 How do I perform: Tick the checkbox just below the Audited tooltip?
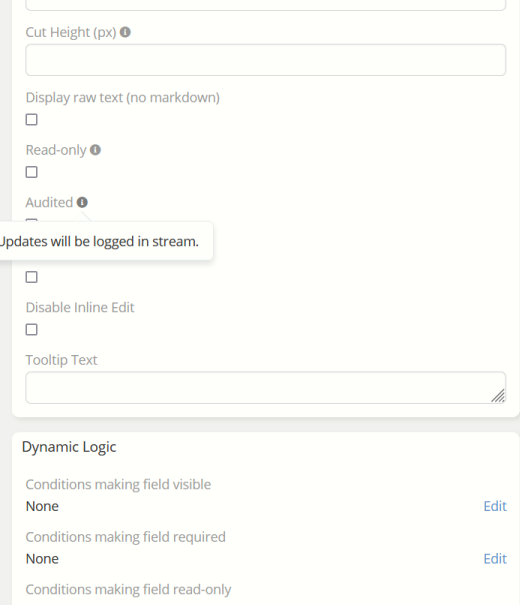(32, 277)
